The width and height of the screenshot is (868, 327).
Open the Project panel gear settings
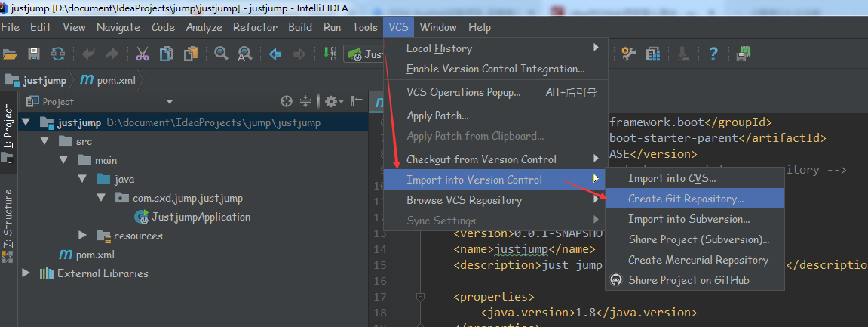point(334,101)
